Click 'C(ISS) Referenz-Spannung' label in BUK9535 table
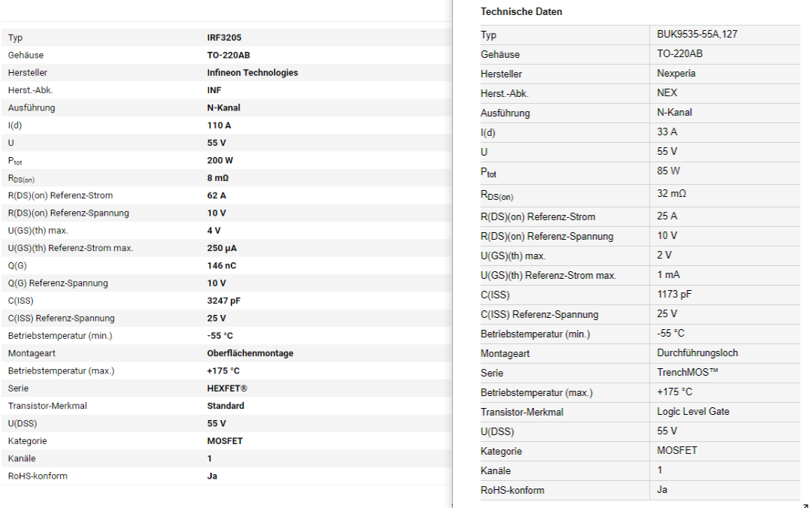Image resolution: width=812 pixels, height=508 pixels. click(x=539, y=314)
